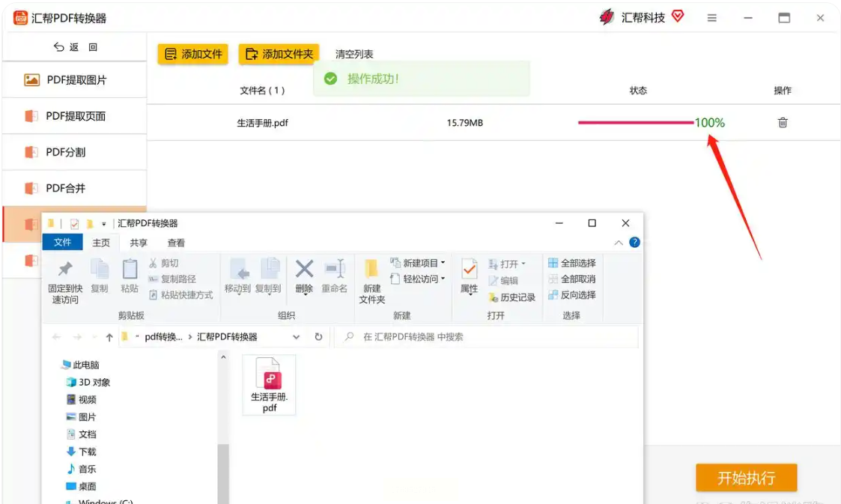Choose PDF分割 from the sidebar
The width and height of the screenshot is (841, 504).
[x=75, y=152]
